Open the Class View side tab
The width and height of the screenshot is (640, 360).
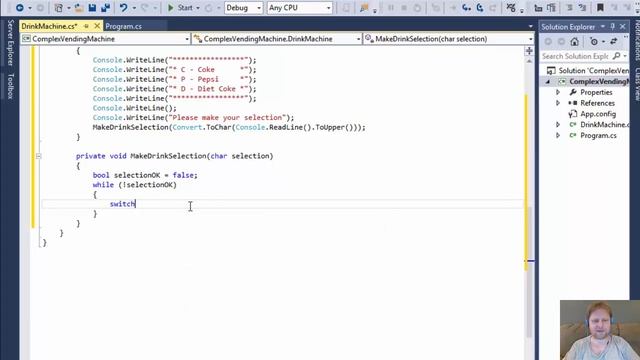(x=637, y=85)
